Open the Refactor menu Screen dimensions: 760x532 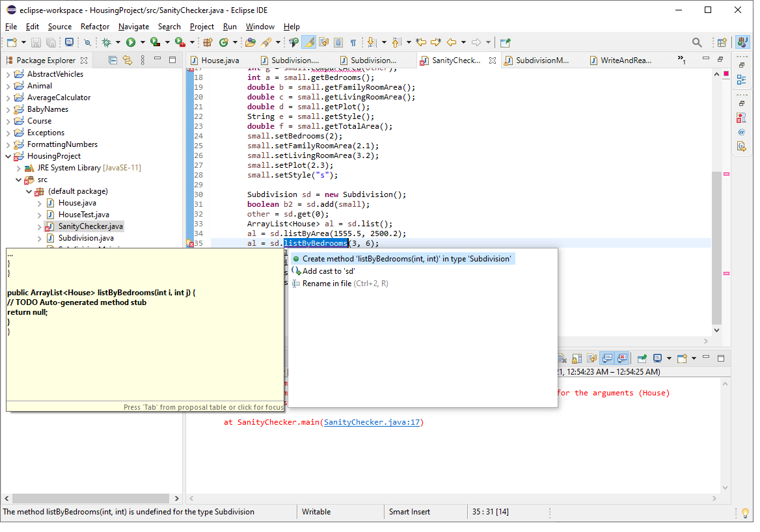tap(95, 27)
